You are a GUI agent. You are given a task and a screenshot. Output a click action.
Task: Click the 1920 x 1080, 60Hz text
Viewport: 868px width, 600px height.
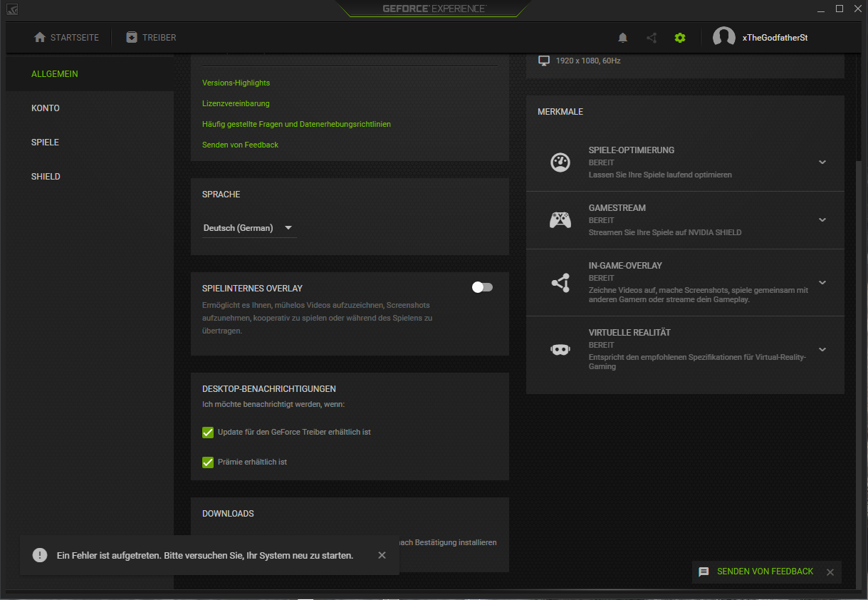click(588, 61)
